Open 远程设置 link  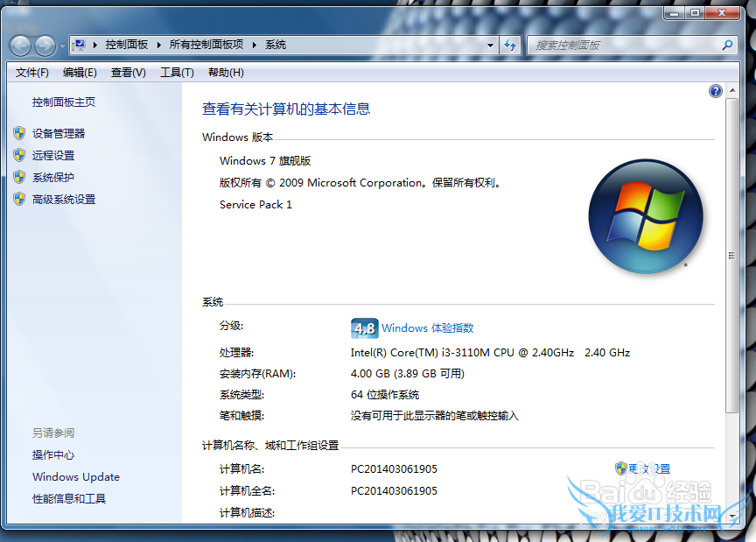pos(53,155)
